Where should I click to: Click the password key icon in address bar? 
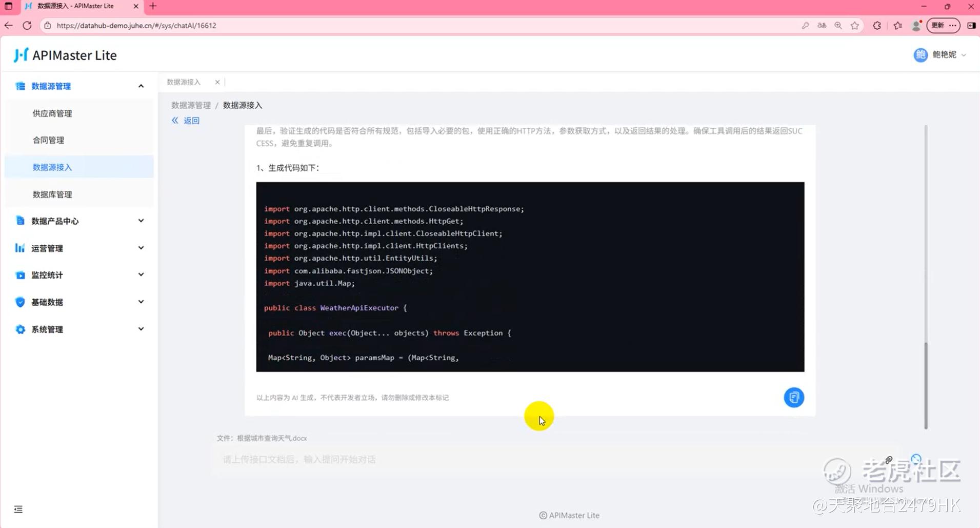point(805,25)
